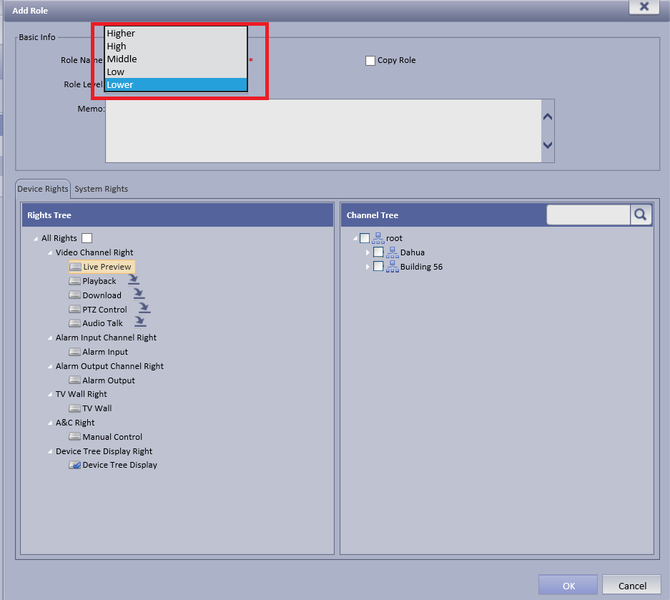
Task: Click the copy-down arrow icon beside PTZ Control
Action: pyautogui.click(x=144, y=308)
